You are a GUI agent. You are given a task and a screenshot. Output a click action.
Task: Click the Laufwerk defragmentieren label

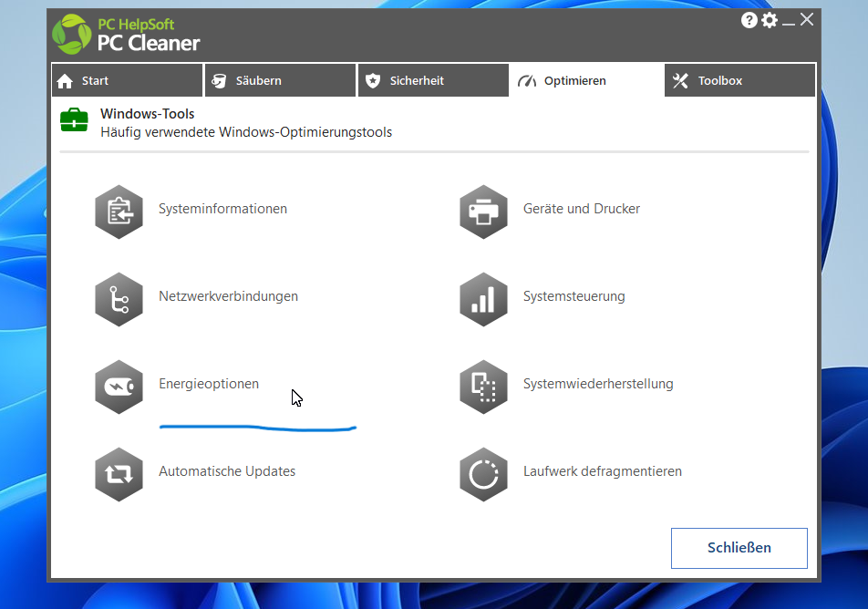pyautogui.click(x=603, y=471)
